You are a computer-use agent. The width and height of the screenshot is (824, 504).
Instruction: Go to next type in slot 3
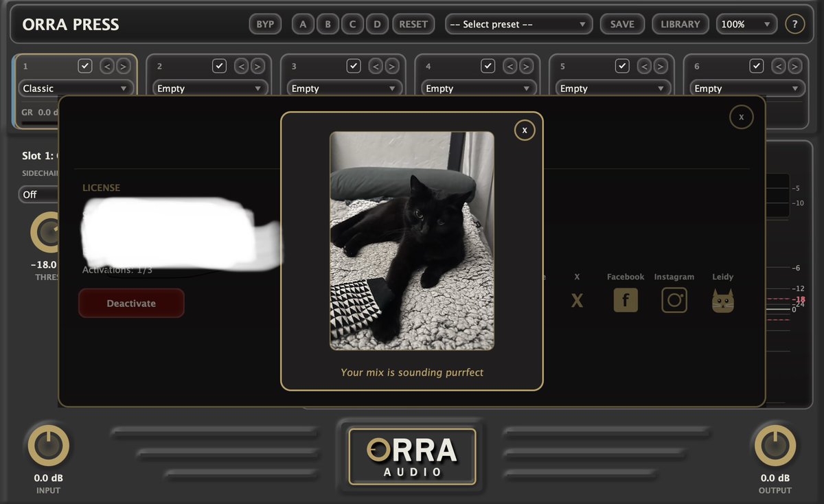[391, 66]
